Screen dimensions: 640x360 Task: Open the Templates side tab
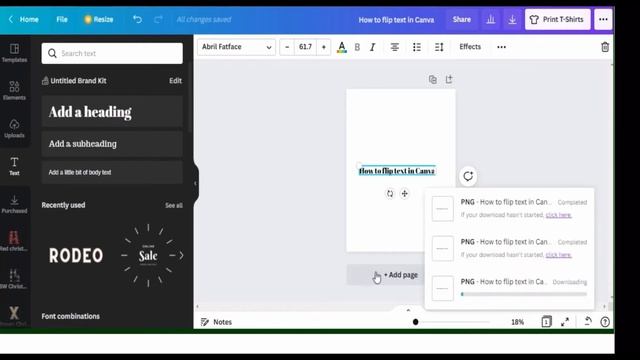point(14,53)
